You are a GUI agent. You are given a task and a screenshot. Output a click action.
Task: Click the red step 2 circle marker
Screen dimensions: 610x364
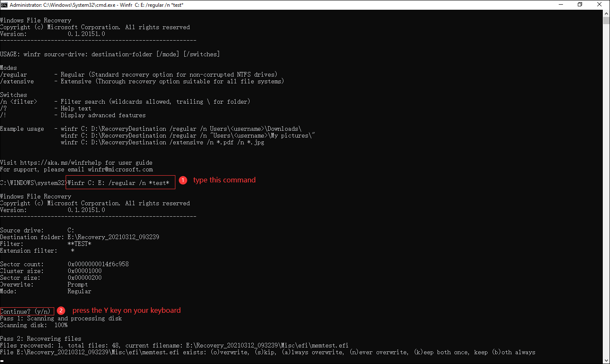[61, 311]
